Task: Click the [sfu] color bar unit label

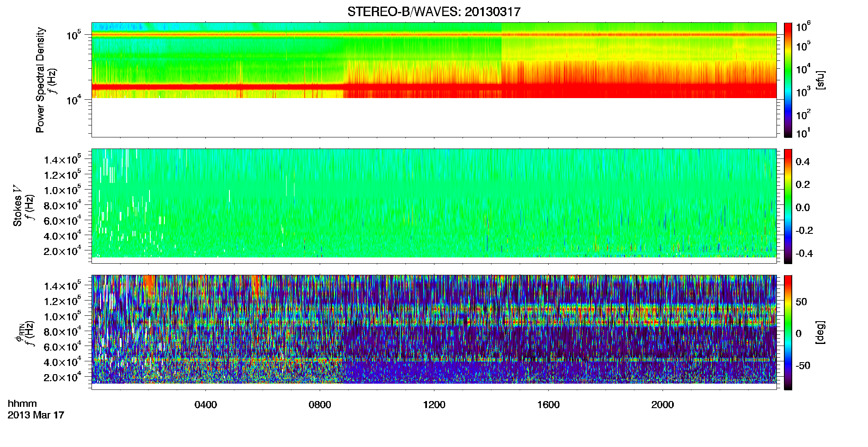Action: click(x=820, y=80)
